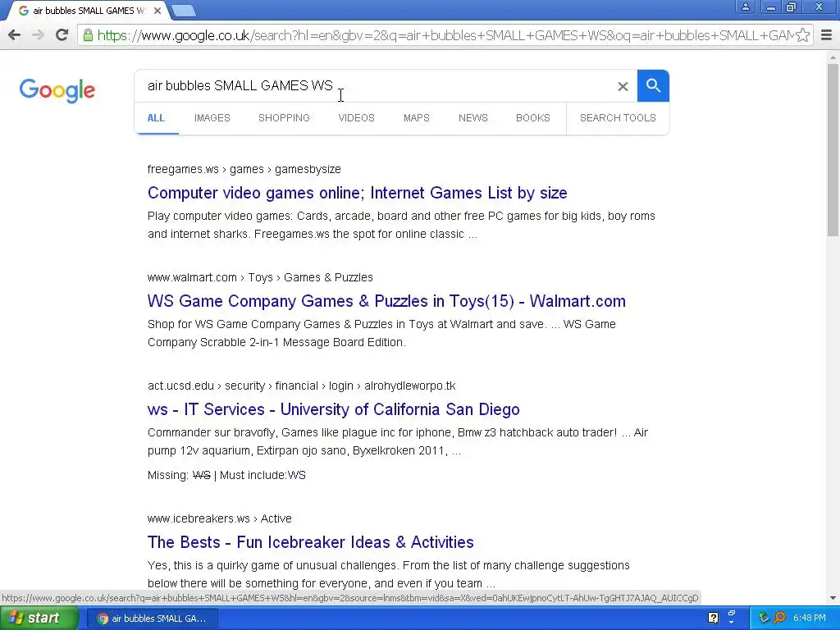This screenshot has height=630, width=840.
Task: Select the ALL search tab
Action: click(156, 118)
